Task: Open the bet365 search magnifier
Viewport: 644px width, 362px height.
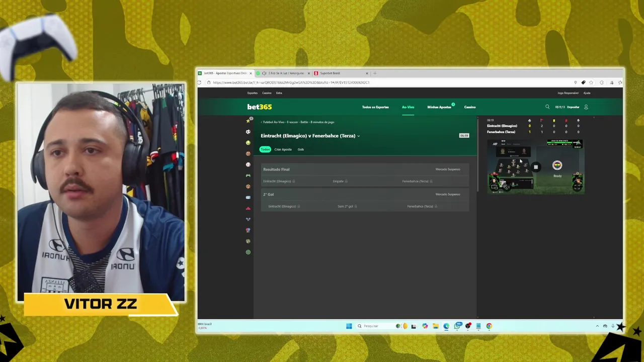Action: pyautogui.click(x=547, y=107)
